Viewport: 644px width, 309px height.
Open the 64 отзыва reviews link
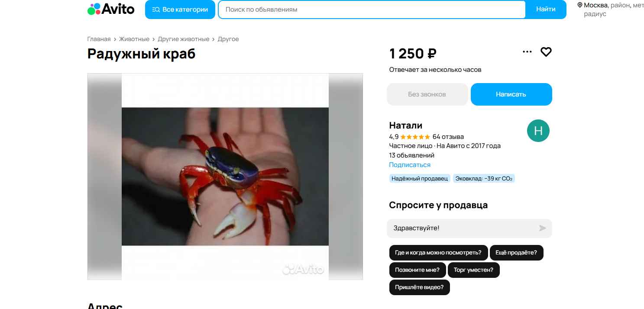[x=448, y=137]
